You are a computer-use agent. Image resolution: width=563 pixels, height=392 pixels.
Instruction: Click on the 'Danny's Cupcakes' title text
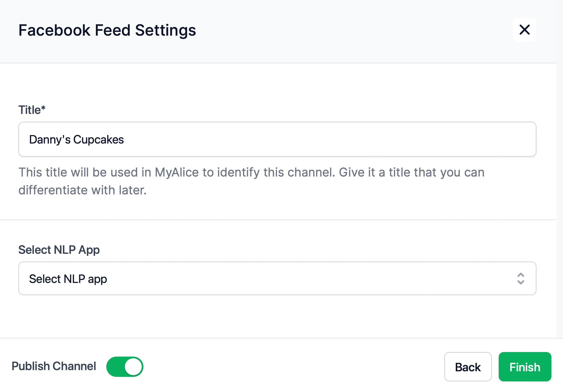[76, 139]
